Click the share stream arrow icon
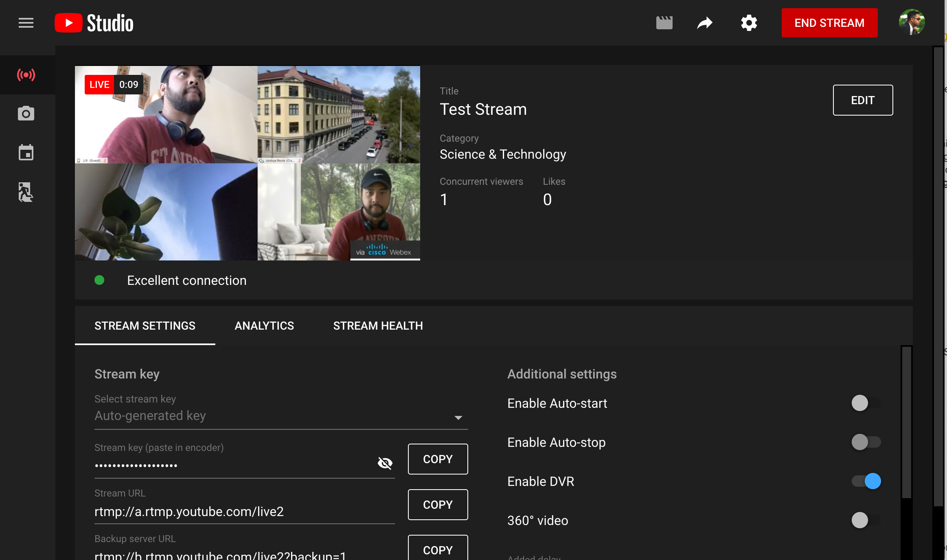947x560 pixels. pyautogui.click(x=705, y=22)
